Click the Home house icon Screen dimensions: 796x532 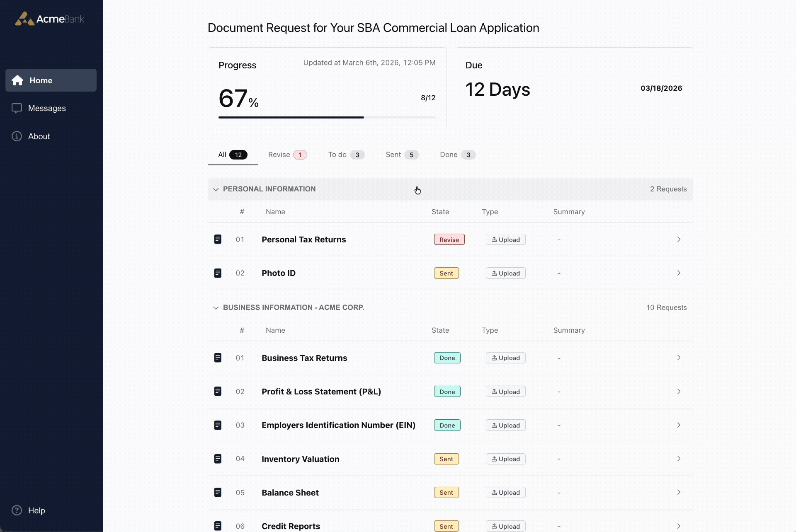coord(17,80)
